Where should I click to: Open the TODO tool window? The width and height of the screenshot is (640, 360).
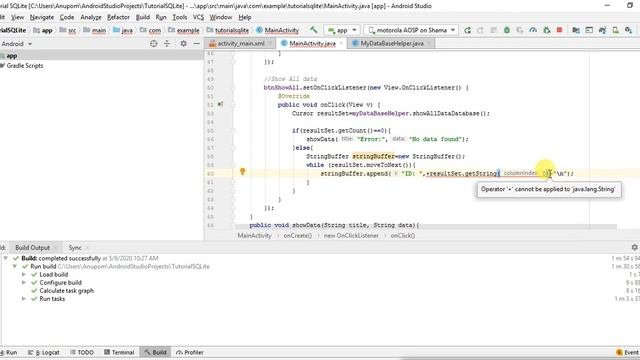[82, 352]
